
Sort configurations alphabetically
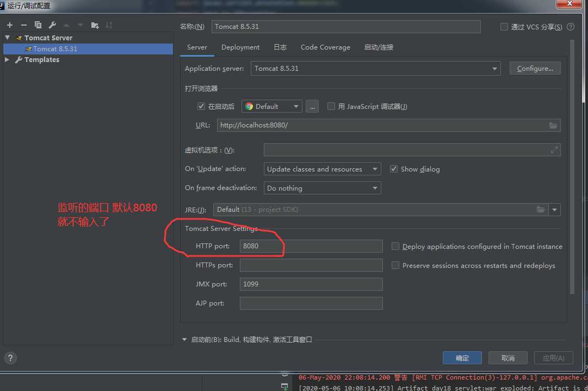click(109, 25)
